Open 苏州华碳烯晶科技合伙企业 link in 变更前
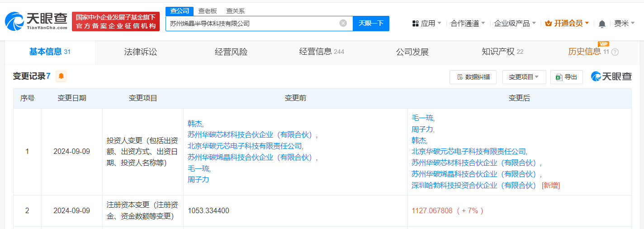Screen dimensions: 644x229 251,157
